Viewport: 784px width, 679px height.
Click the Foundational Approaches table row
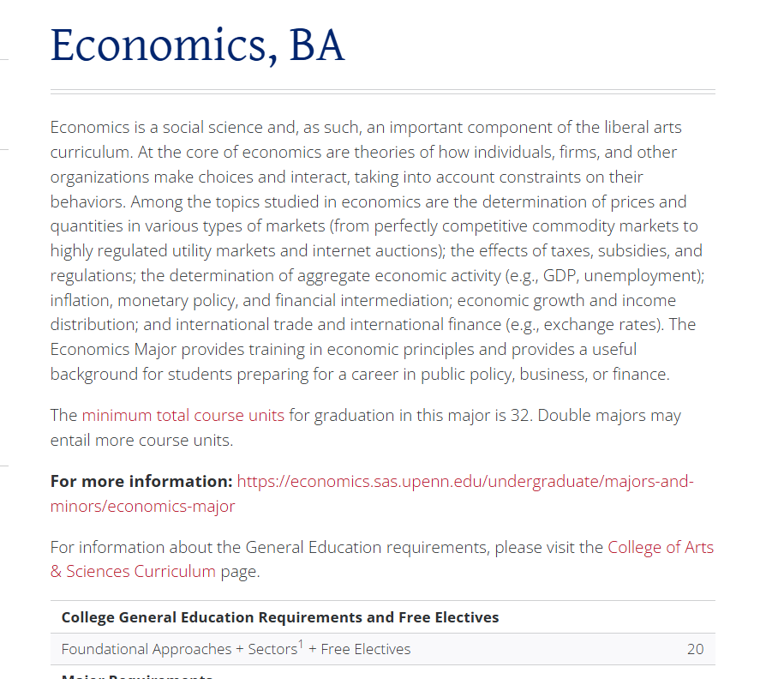click(382, 649)
